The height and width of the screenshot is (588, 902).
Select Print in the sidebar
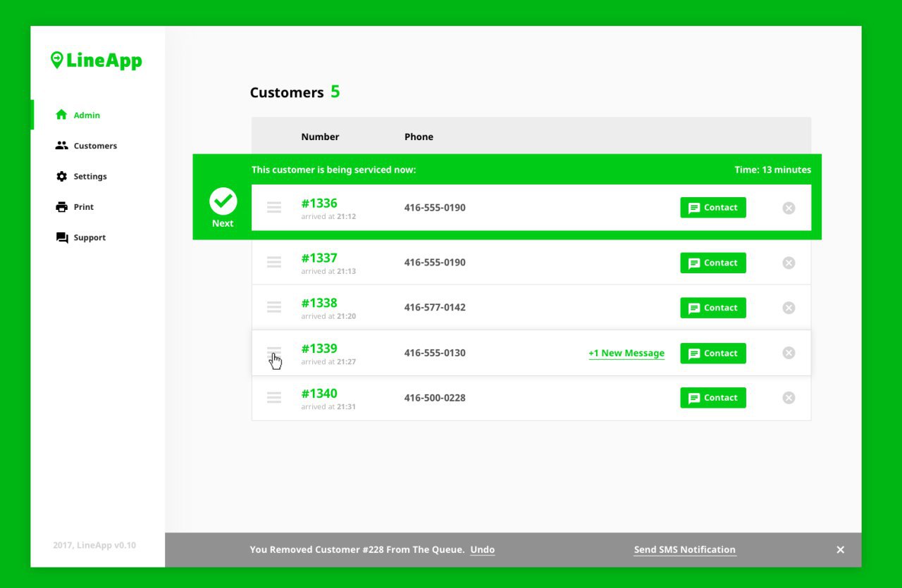click(75, 207)
